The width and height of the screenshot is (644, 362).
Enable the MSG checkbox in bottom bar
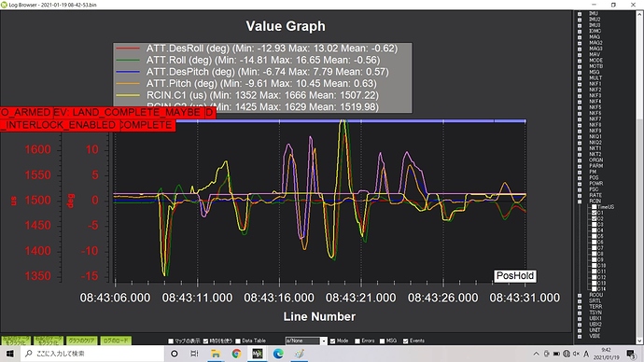click(382, 341)
